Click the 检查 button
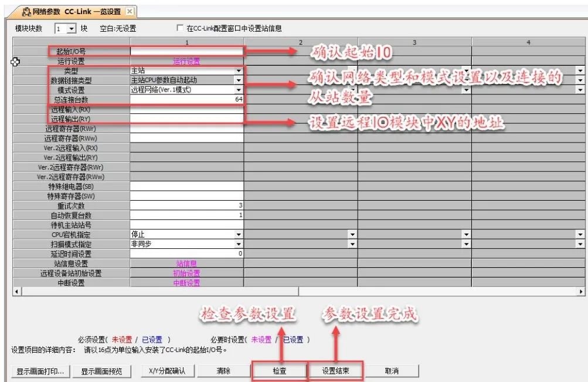 pyautogui.click(x=280, y=371)
